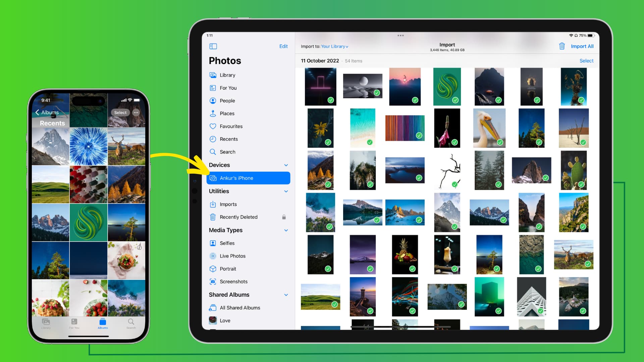Viewport: 644px width, 362px height.
Task: Expand the Utilities section chevron
Action: 286,191
